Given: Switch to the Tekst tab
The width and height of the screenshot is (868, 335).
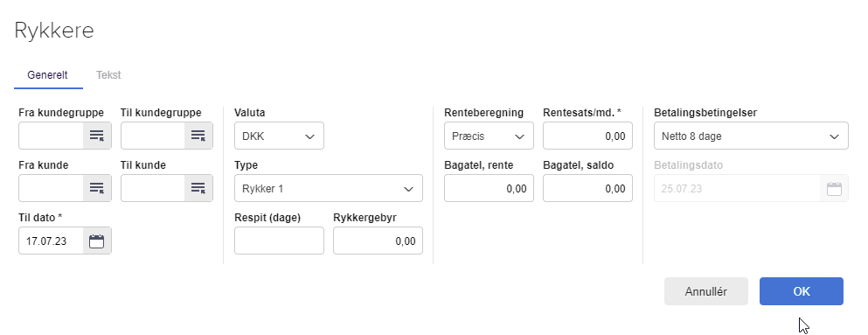Looking at the screenshot, I should 108,75.
